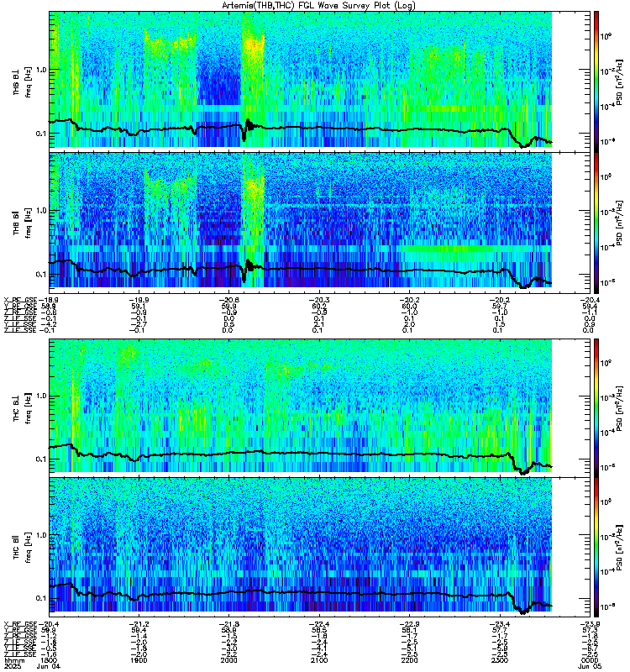Click the '2000' time tick label

click(x=228, y=660)
